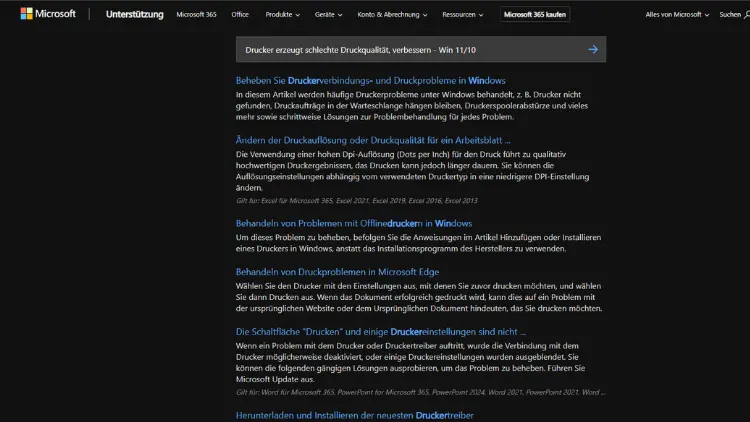Image resolution: width=750 pixels, height=422 pixels.
Task: Open 'Behandeln von Problemen mit Offlinedruckern' result
Action: 353,223
